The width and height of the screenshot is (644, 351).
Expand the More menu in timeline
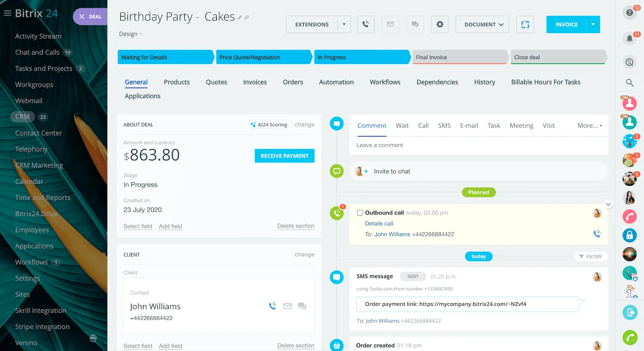[589, 126]
